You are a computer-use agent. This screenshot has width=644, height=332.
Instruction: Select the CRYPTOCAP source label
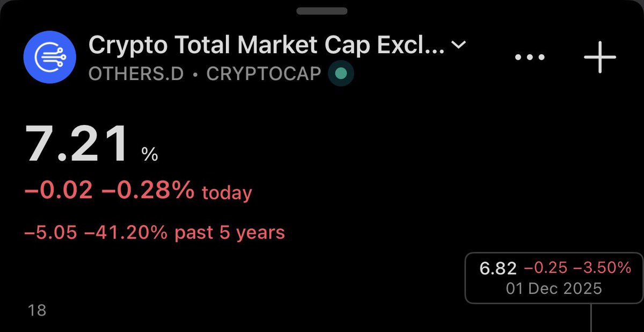(264, 74)
